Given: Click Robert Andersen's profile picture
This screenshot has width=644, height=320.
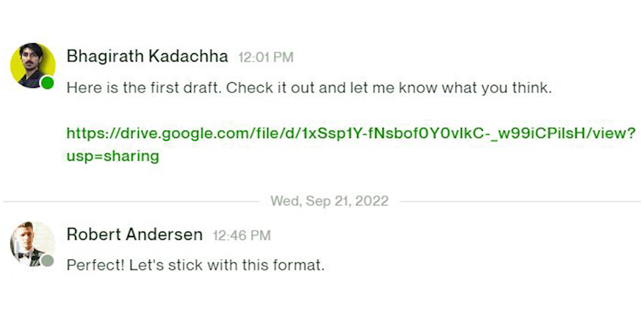Looking at the screenshot, I should tap(30, 242).
